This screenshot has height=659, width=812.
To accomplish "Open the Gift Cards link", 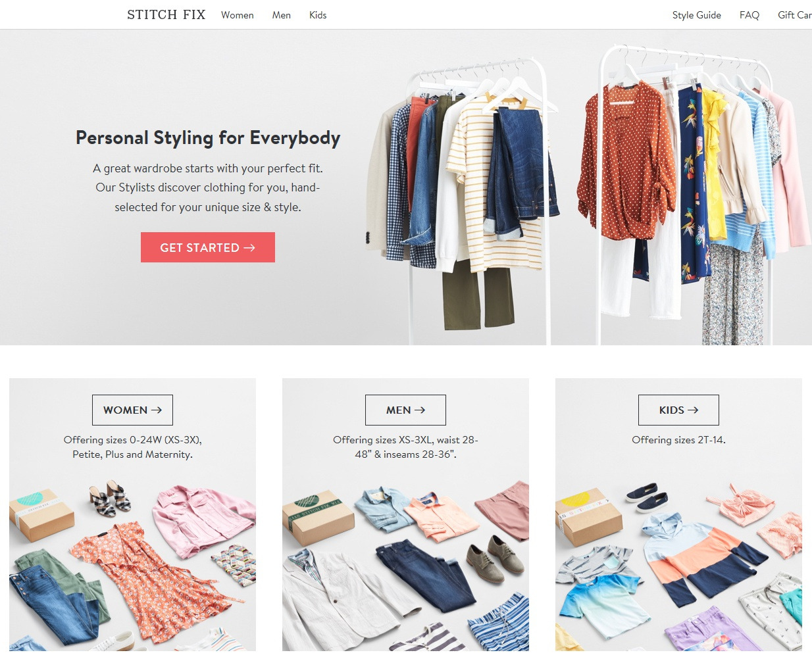I will coord(795,15).
